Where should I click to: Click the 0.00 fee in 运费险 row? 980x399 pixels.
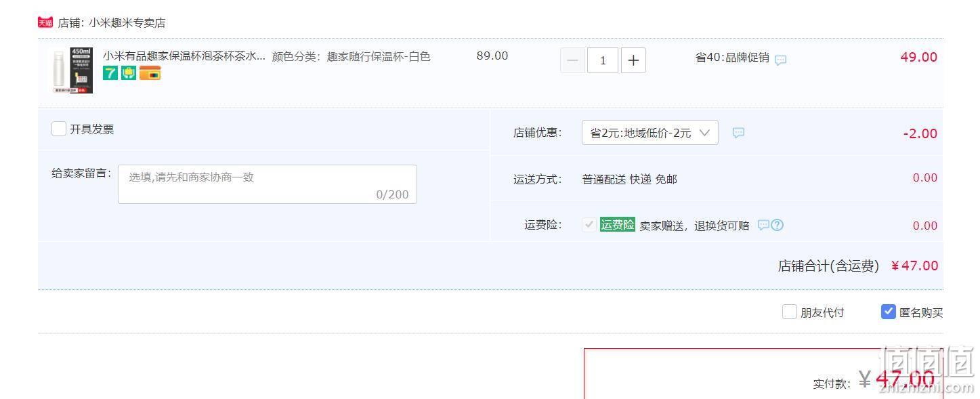tap(925, 226)
